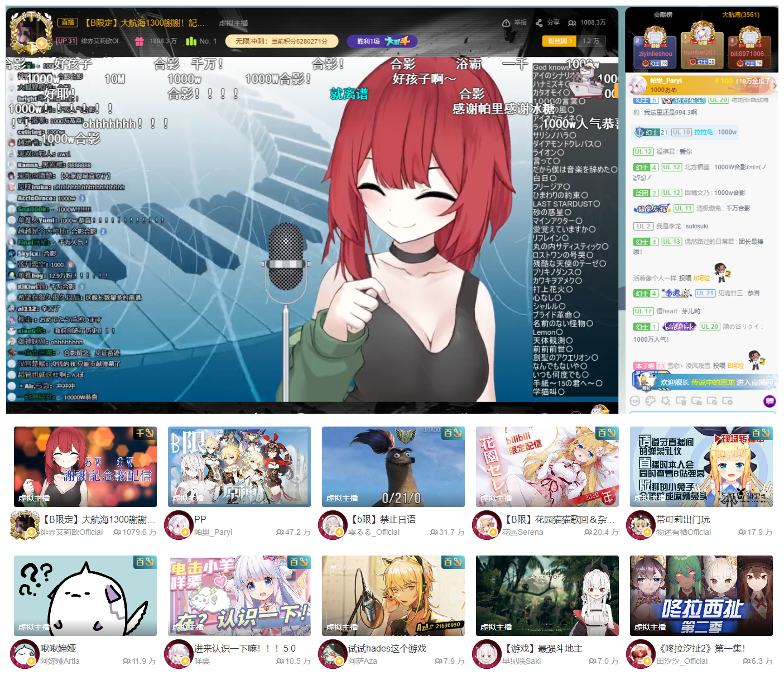Click the 1008.3万 popularity viewers icon
The height and width of the screenshot is (675, 784).
point(572,23)
